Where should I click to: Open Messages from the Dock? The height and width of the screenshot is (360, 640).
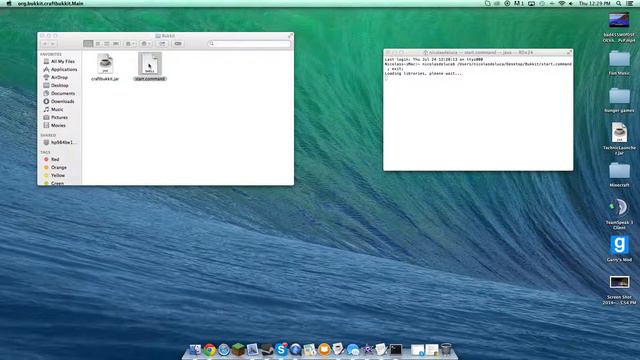353,350
